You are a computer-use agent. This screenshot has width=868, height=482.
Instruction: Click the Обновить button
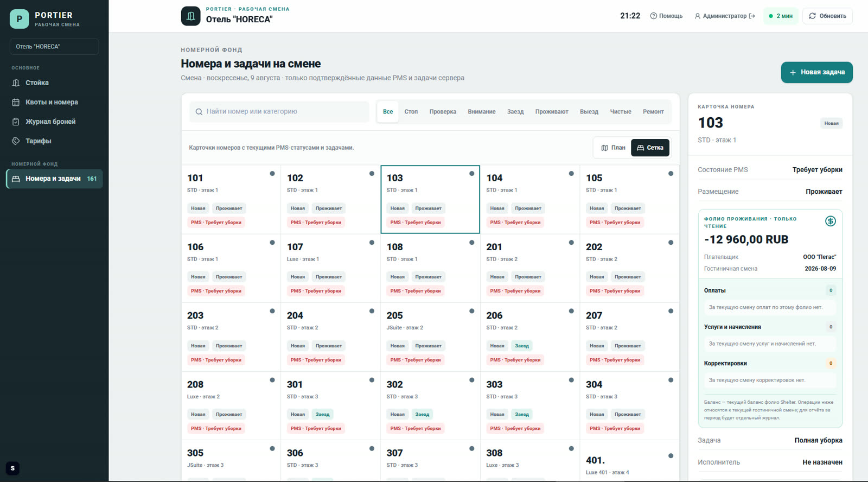pos(827,16)
